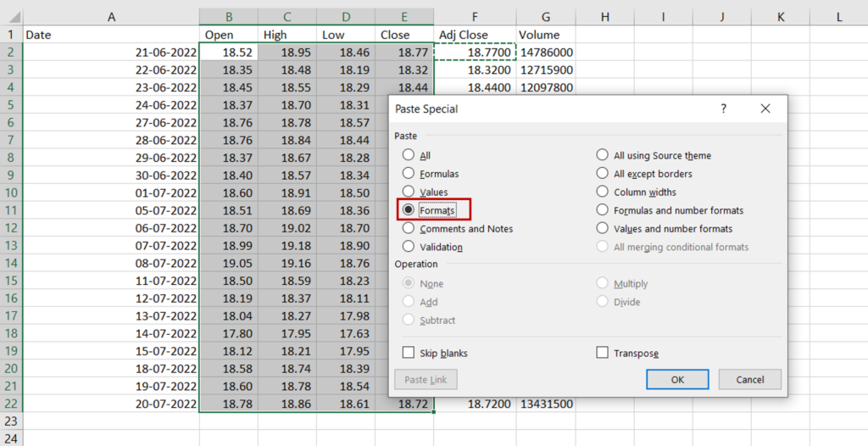Click cell with value 18.3200

tap(475, 70)
